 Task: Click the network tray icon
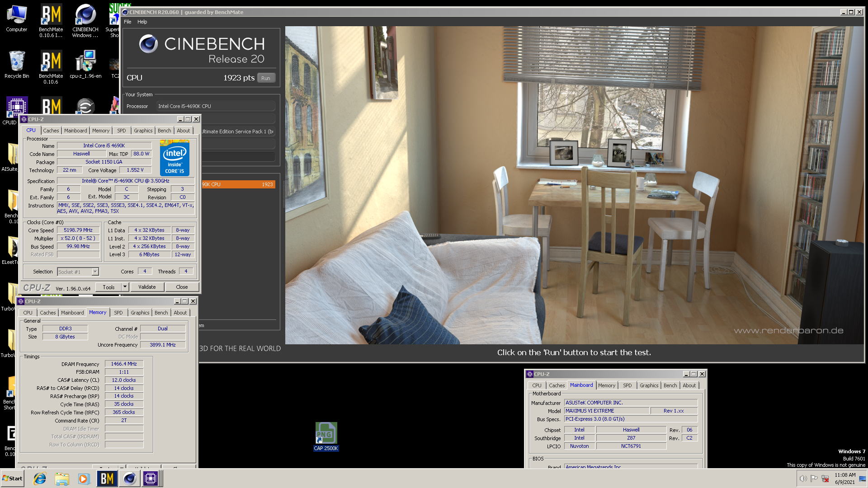[825, 479]
